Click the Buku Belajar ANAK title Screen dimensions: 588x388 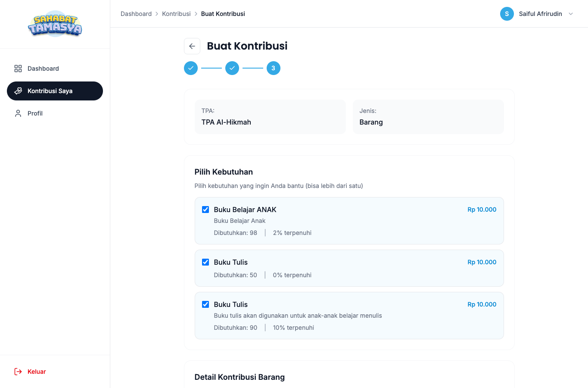[x=245, y=210]
